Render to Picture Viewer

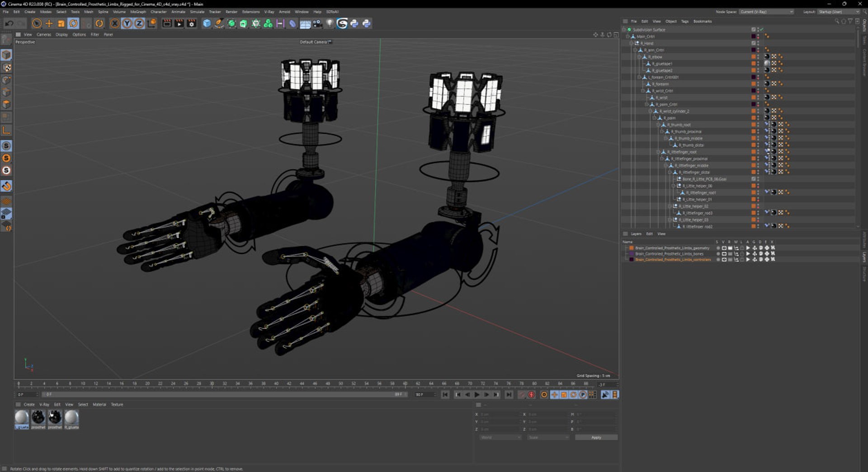click(x=179, y=24)
